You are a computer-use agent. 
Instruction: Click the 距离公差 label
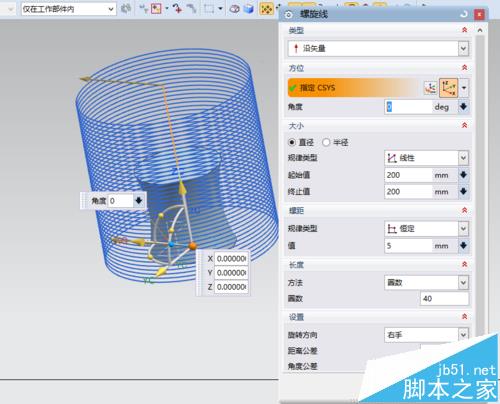point(303,351)
